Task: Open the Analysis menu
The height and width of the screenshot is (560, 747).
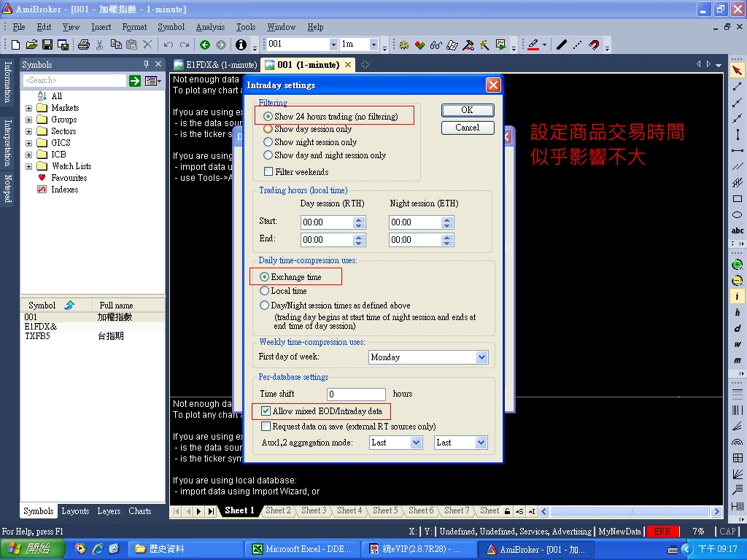Action: coord(210,27)
